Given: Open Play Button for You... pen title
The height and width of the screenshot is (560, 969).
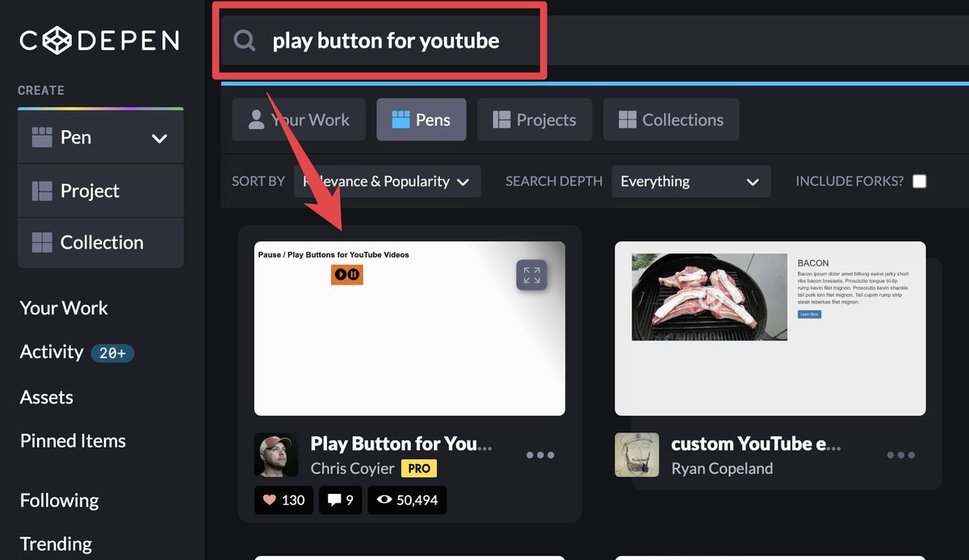Looking at the screenshot, I should [x=401, y=443].
